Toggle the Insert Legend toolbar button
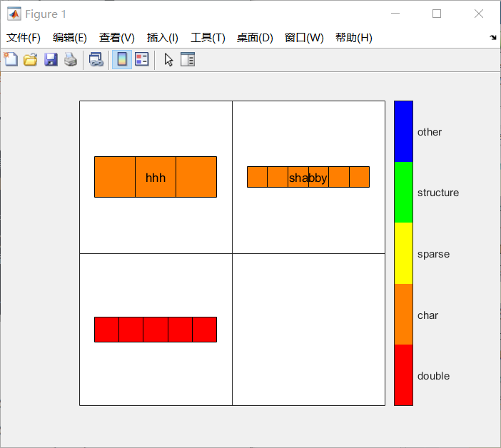 click(x=142, y=59)
